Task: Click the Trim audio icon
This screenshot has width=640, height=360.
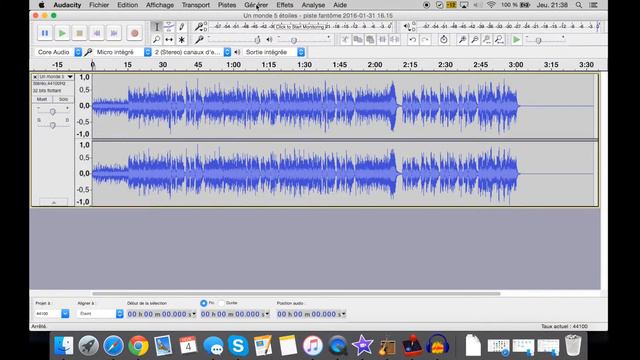Action: [x=382, y=40]
